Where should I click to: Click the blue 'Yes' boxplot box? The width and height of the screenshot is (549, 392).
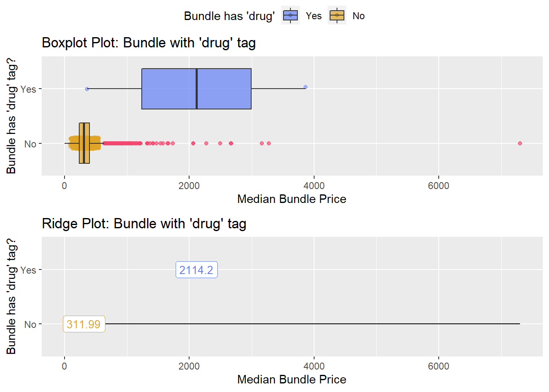coord(196,89)
